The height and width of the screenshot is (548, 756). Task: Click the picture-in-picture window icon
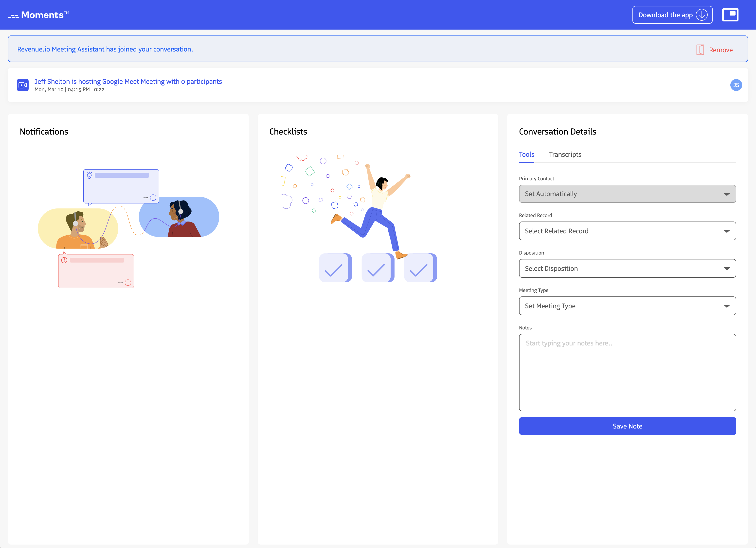tap(730, 15)
